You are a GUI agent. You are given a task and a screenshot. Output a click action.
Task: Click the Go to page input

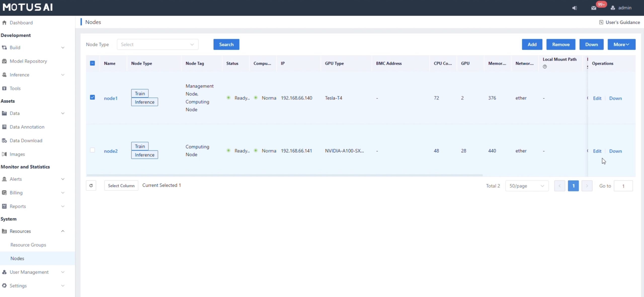point(623,186)
